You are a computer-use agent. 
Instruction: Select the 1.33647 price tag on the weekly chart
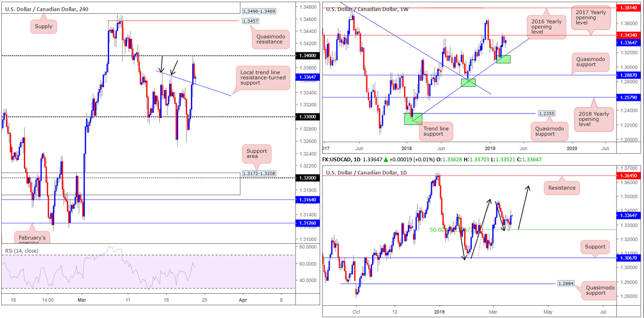tap(628, 42)
